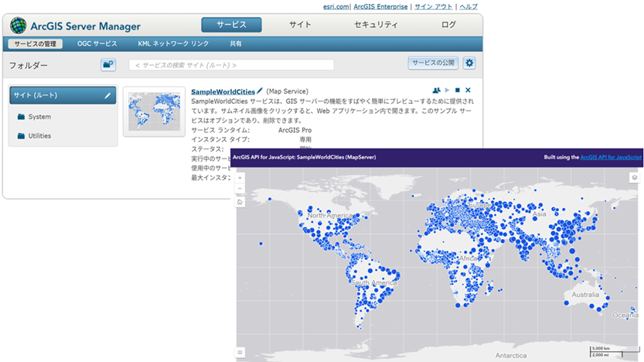The height and width of the screenshot is (362, 644).
Task: Open the ヘルプ link
Action: point(469,6)
